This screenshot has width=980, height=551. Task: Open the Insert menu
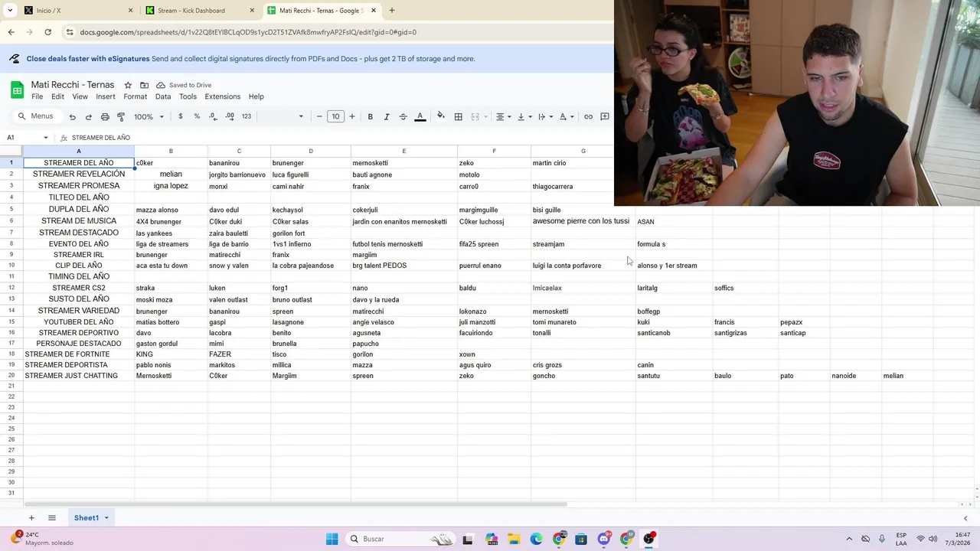pos(106,96)
